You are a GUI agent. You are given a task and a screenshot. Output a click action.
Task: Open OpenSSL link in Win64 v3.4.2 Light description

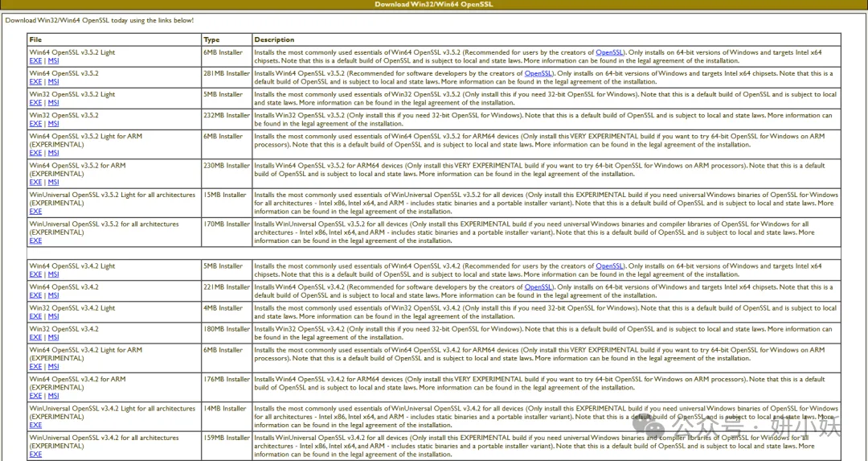609,266
